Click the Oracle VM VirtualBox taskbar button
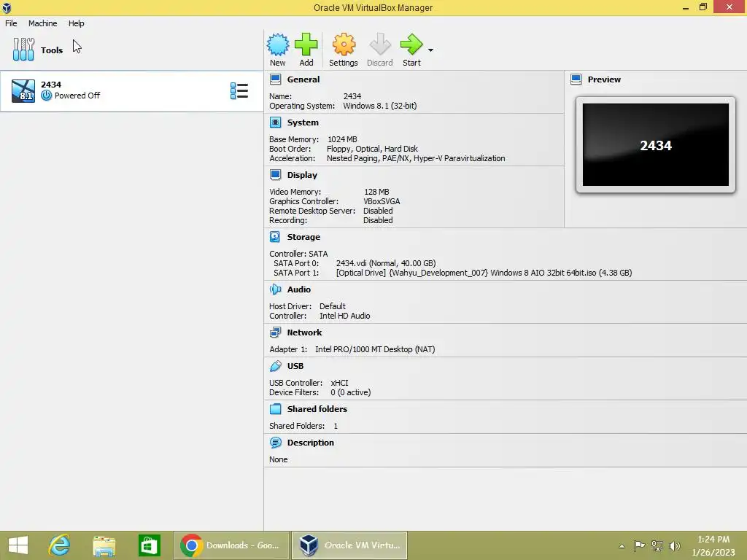 (x=349, y=545)
